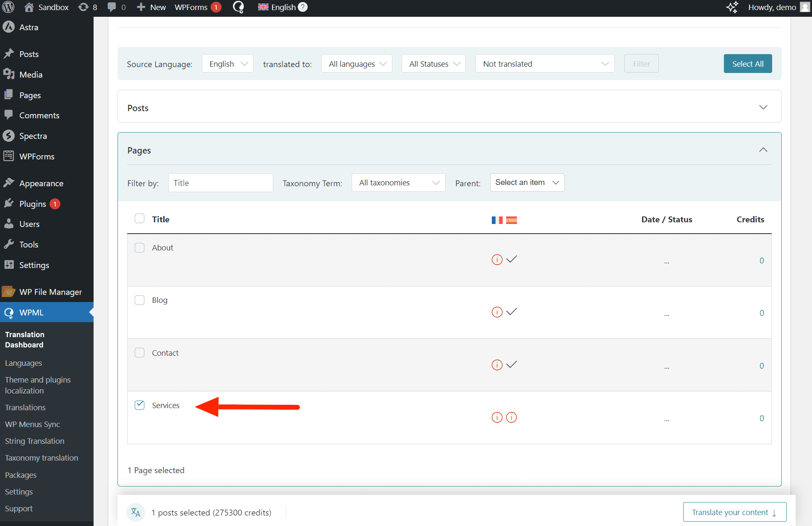The width and height of the screenshot is (812, 526).
Task: Open WPML Settings submenu at bottom
Action: [x=19, y=492]
